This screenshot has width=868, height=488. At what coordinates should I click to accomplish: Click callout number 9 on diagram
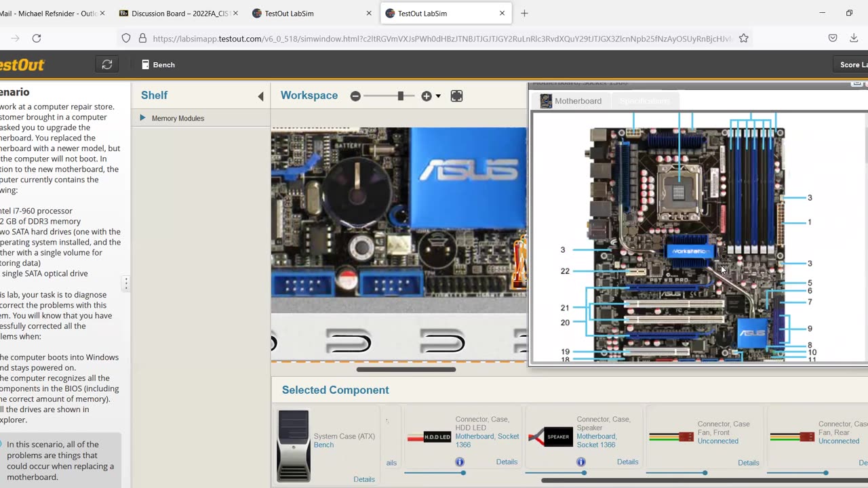(x=810, y=329)
